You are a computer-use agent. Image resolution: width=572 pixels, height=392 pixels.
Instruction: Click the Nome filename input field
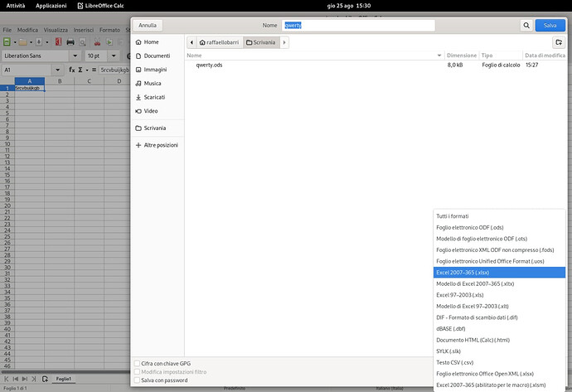358,25
